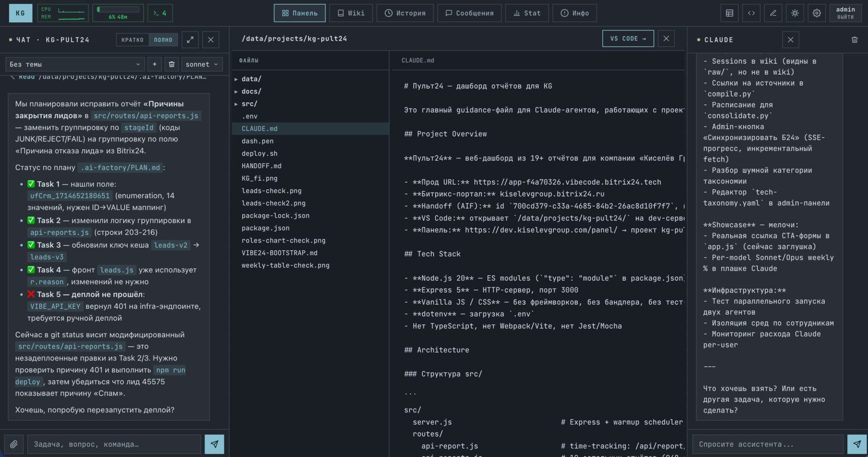Viewport: 868px width, 457px height.
Task: Click the chat task input field
Action: click(x=114, y=444)
